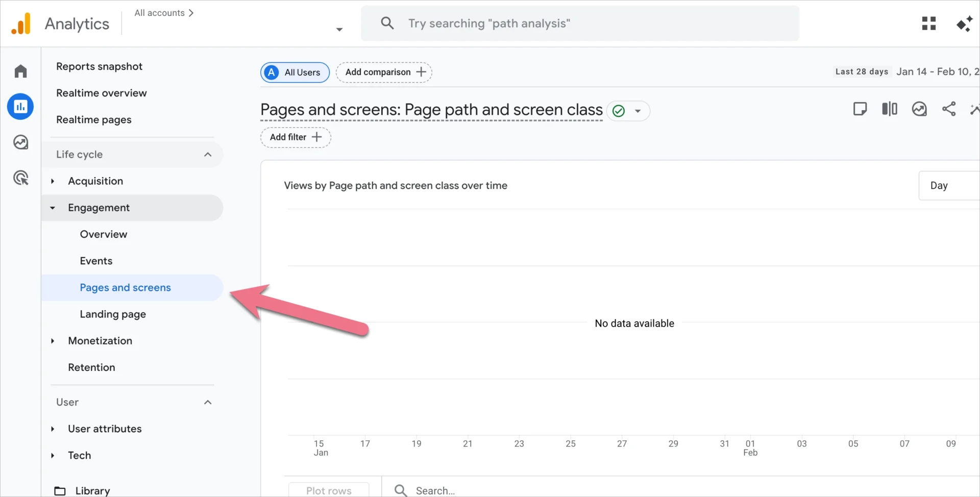Click the Add filter button
Screen dimensions: 980x497
coord(295,137)
